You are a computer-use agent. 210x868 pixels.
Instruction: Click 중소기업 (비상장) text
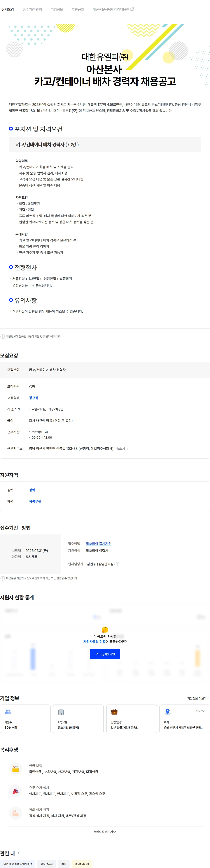pos(68,727)
